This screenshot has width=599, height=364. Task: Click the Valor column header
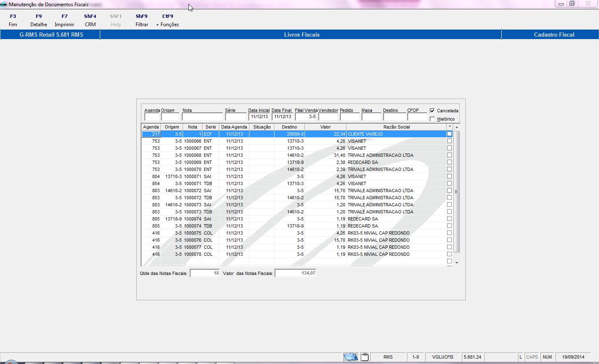325,127
